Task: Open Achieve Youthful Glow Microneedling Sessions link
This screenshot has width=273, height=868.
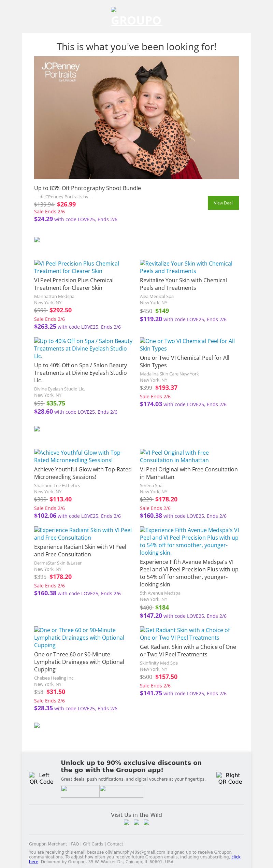Action: (78, 456)
